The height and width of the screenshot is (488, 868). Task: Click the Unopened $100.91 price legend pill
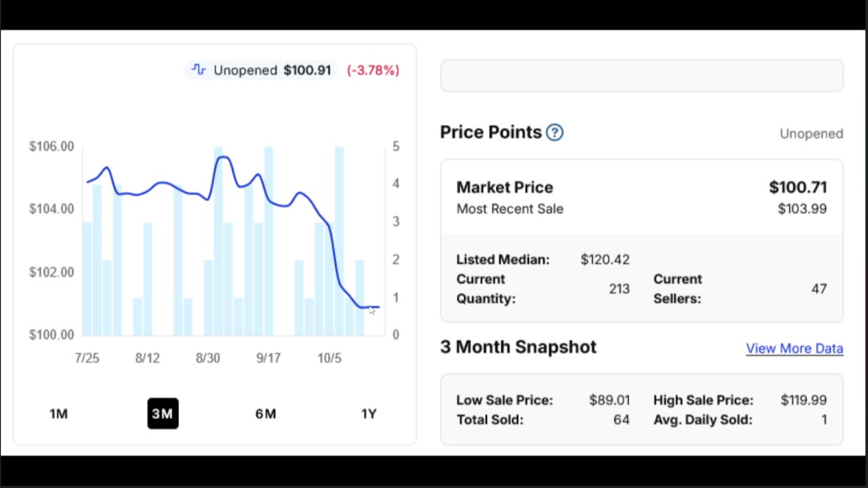tap(261, 70)
